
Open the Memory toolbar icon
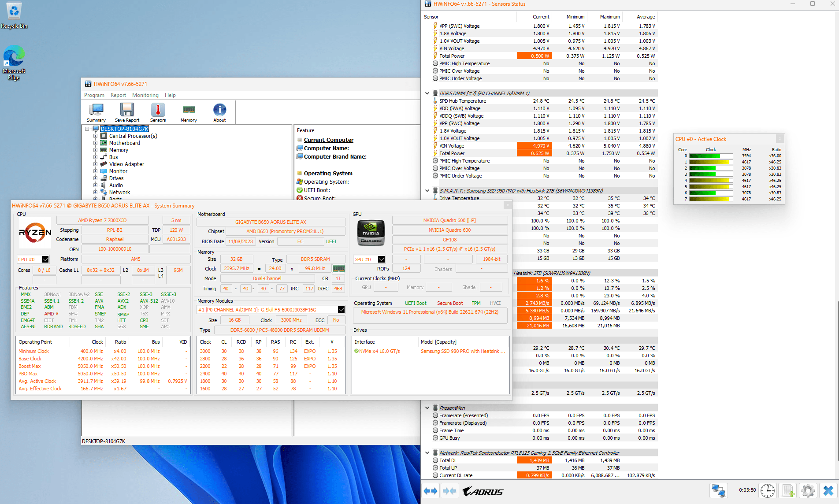[189, 112]
